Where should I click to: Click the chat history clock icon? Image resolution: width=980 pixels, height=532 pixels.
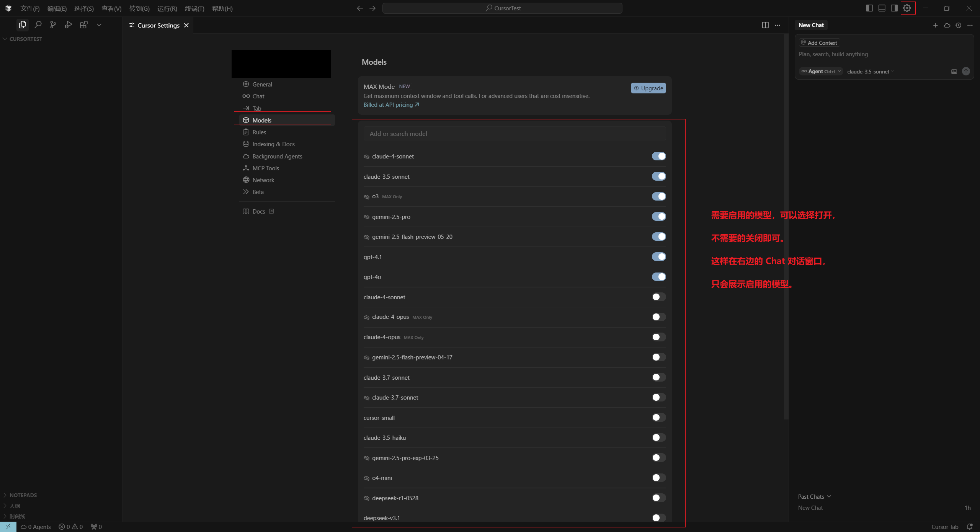[x=958, y=25]
